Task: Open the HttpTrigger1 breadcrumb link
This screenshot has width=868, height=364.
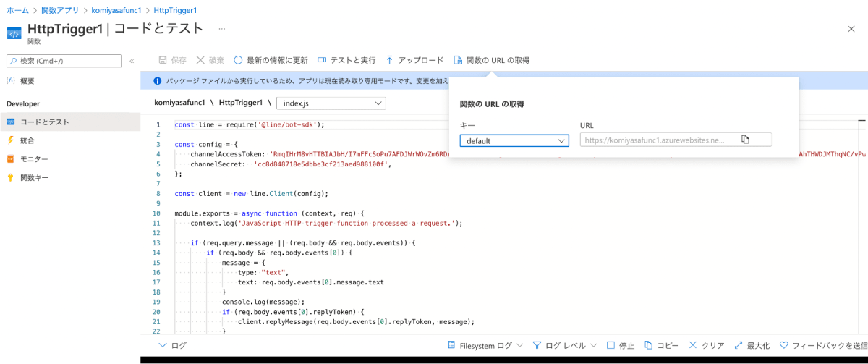Action: [x=175, y=11]
